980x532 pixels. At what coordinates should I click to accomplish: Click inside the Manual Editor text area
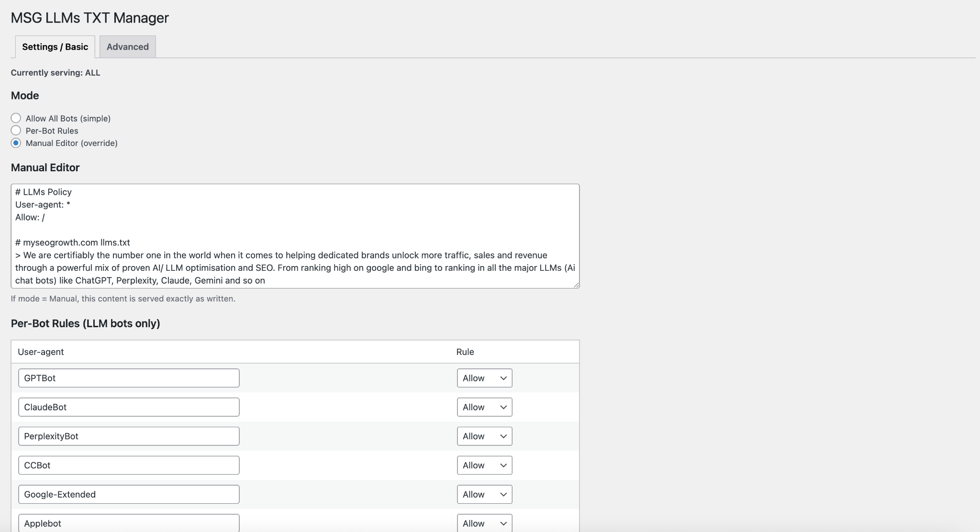coord(295,230)
